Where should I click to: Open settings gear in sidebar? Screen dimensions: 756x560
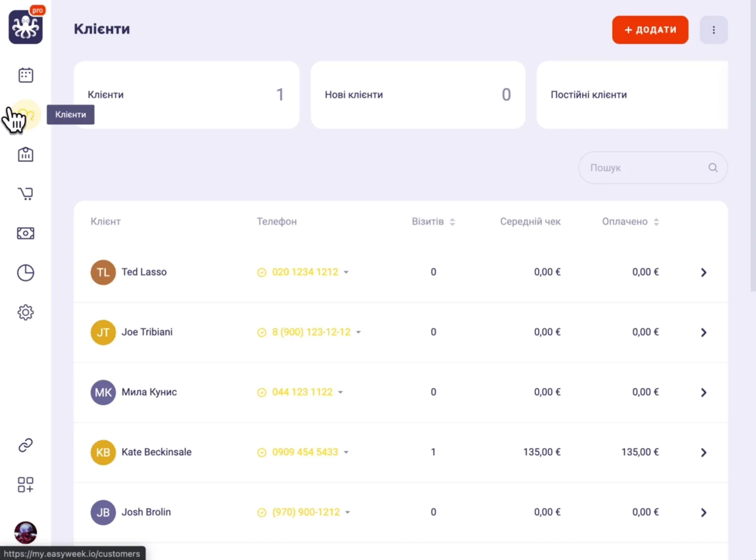tap(26, 312)
